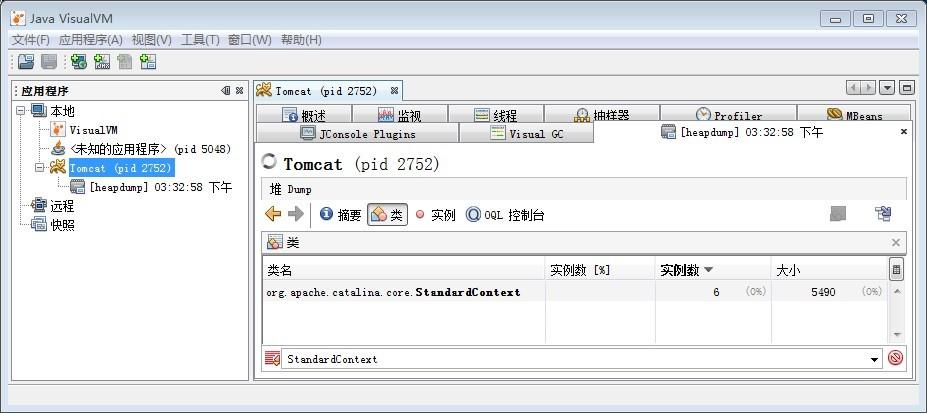The height and width of the screenshot is (413, 927).
Task: Open the class filter dropdown arrow
Action: [875, 359]
